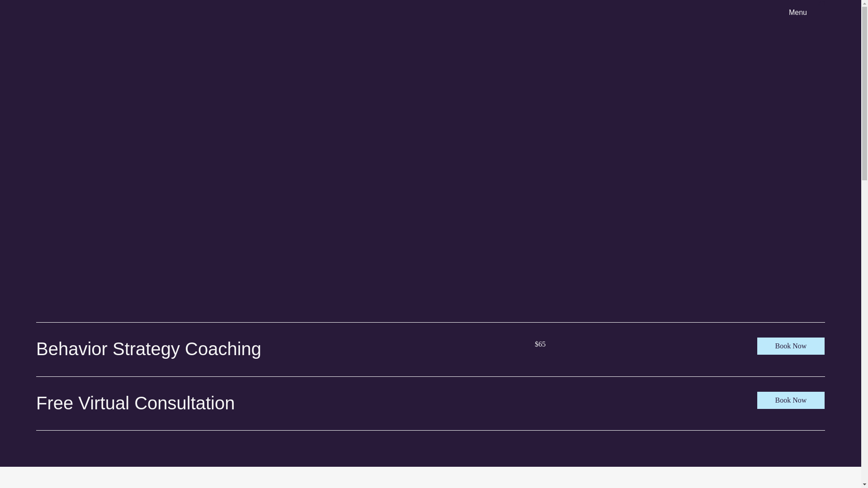Select the Behavior Strategy Coaching heading

pos(149,349)
